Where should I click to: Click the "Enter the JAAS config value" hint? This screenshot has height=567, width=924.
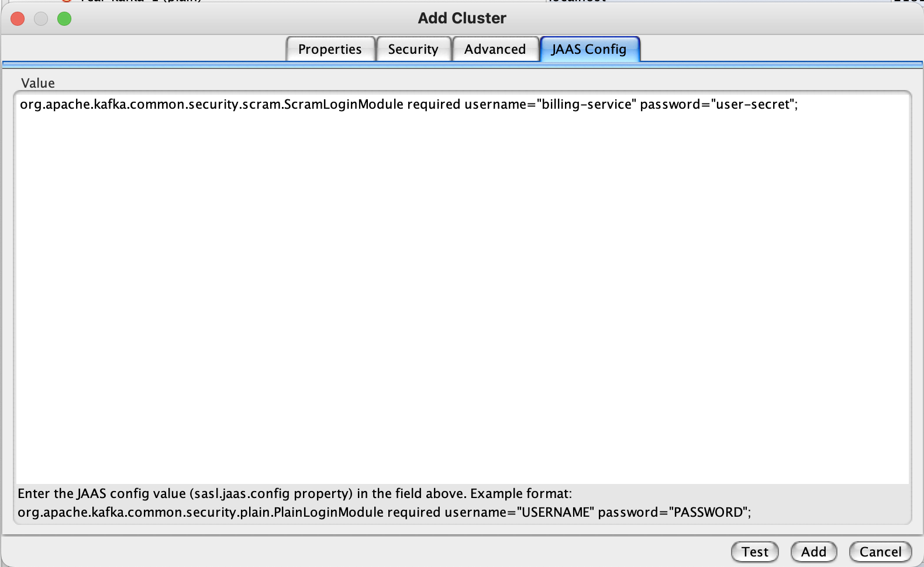(x=295, y=494)
